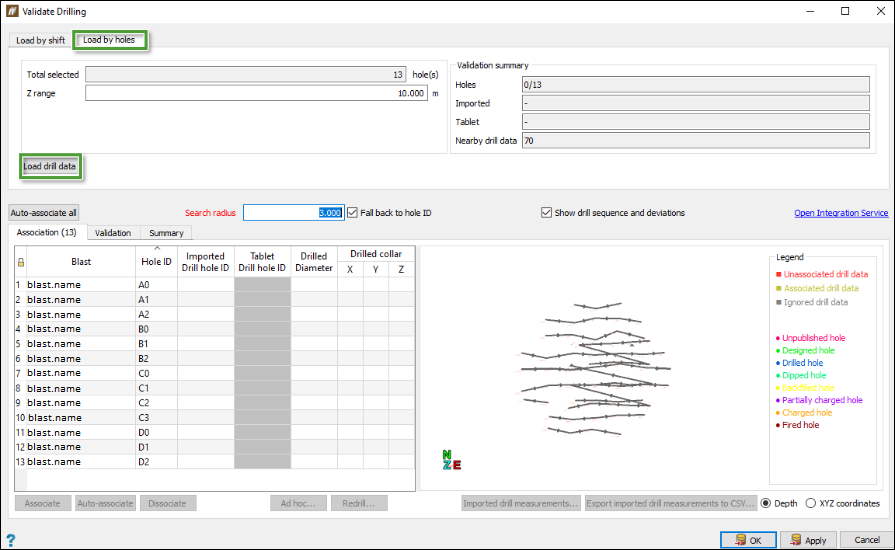Viewport: 895px width, 550px height.
Task: Close the Validate Drilling dialog
Action: tap(878, 11)
